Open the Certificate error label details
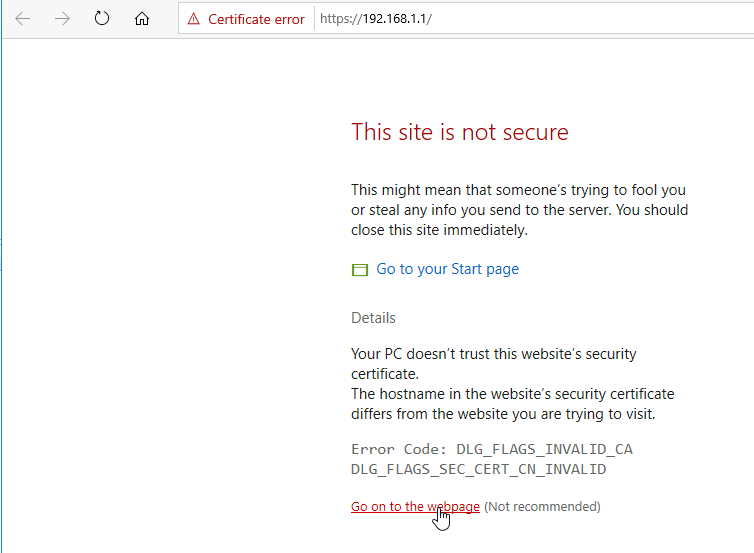754x553 pixels. pos(256,19)
